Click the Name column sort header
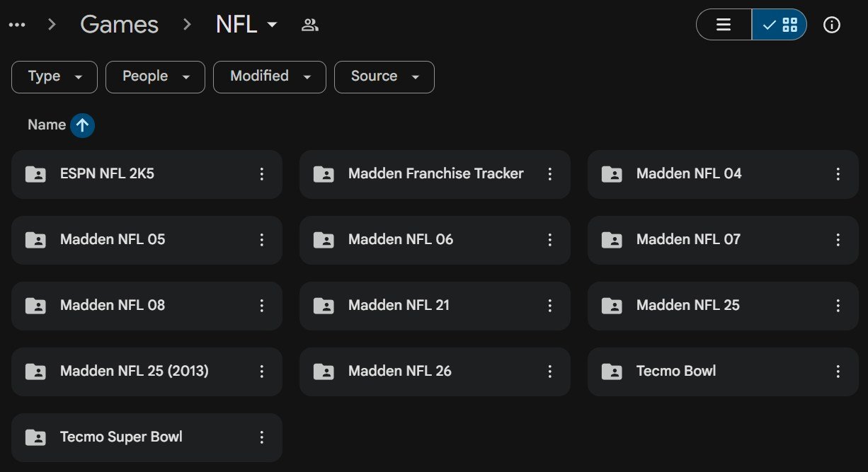 47,125
